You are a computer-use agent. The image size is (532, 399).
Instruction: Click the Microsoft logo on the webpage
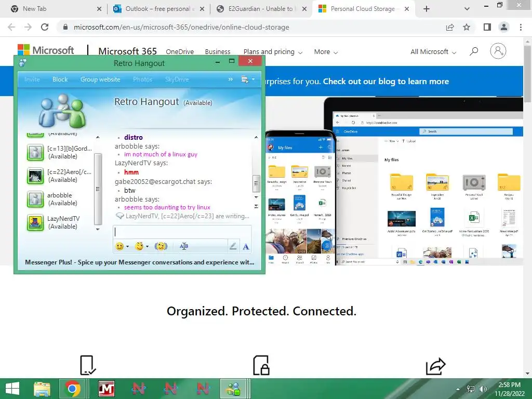tap(46, 50)
